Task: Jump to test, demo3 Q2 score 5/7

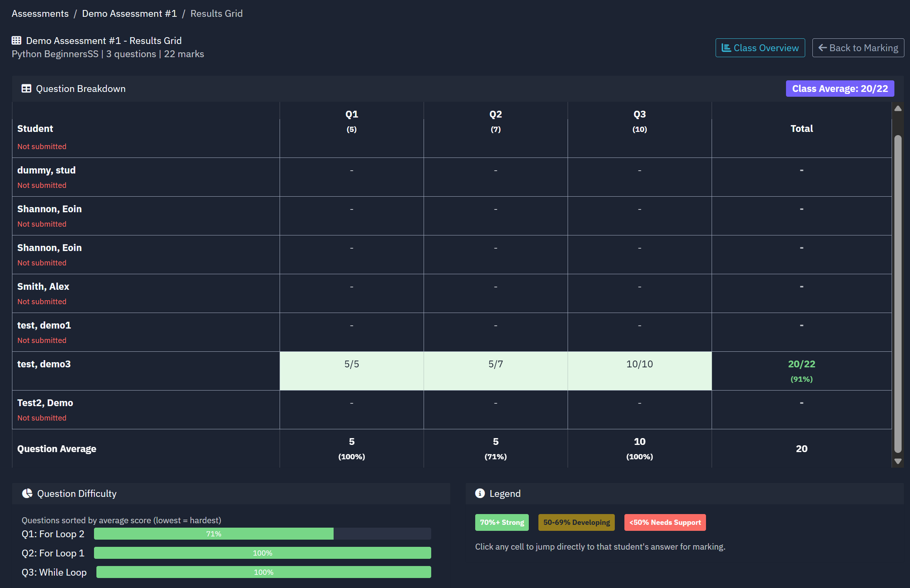Action: coord(496,371)
